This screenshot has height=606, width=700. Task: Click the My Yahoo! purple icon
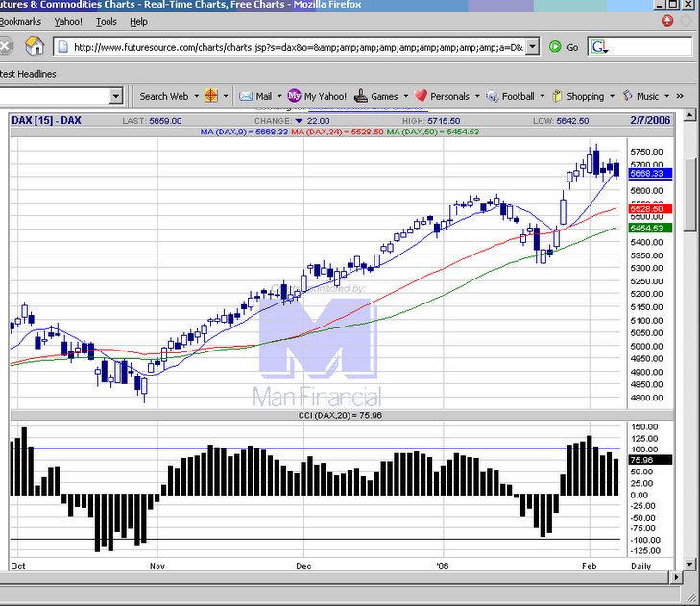[294, 96]
